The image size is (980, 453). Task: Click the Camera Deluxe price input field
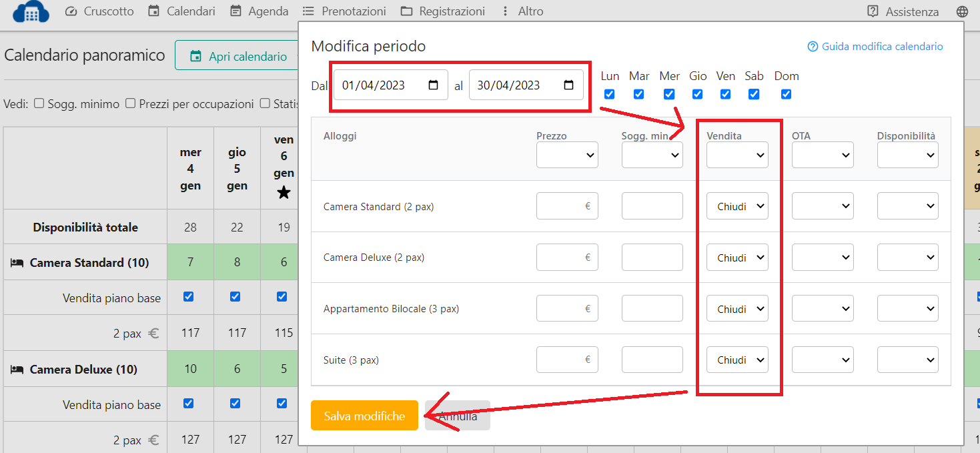click(x=566, y=258)
